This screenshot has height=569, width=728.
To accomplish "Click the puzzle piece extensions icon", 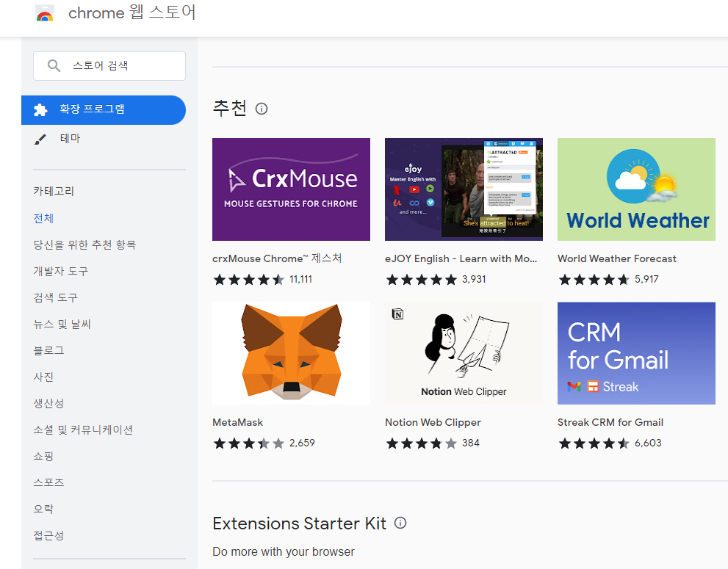I will 40,109.
